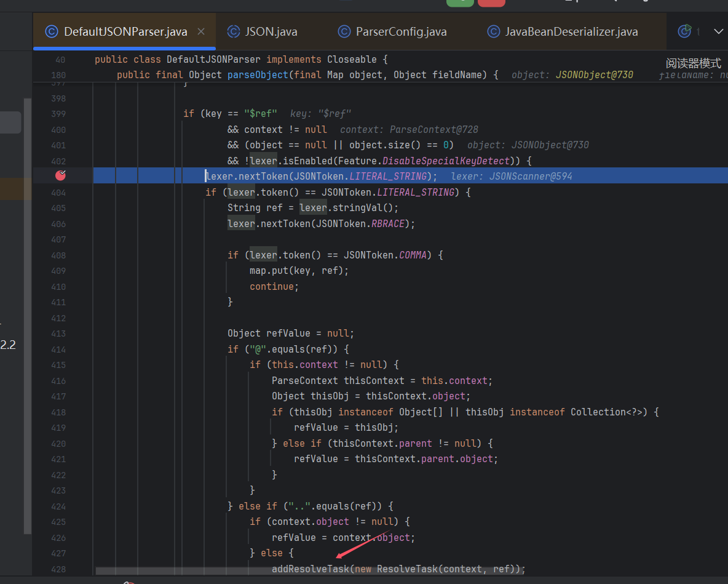Click Object refValue = null declaration
This screenshot has height=584, width=728.
pyautogui.click(x=291, y=333)
